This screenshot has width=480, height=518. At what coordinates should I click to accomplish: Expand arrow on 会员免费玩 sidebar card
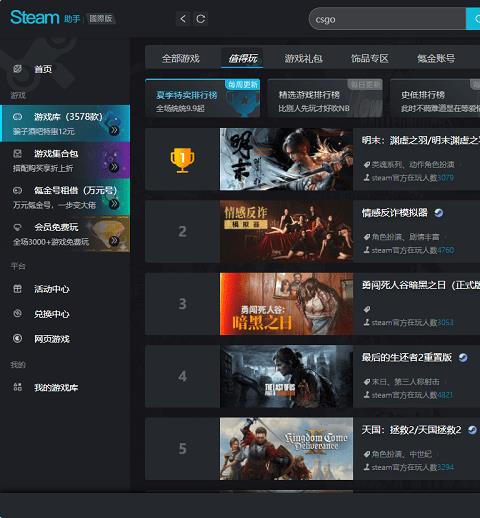coord(114,241)
